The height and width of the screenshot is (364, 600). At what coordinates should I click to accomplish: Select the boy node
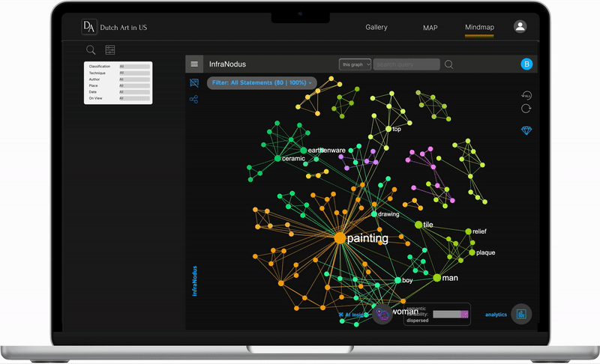(397, 280)
